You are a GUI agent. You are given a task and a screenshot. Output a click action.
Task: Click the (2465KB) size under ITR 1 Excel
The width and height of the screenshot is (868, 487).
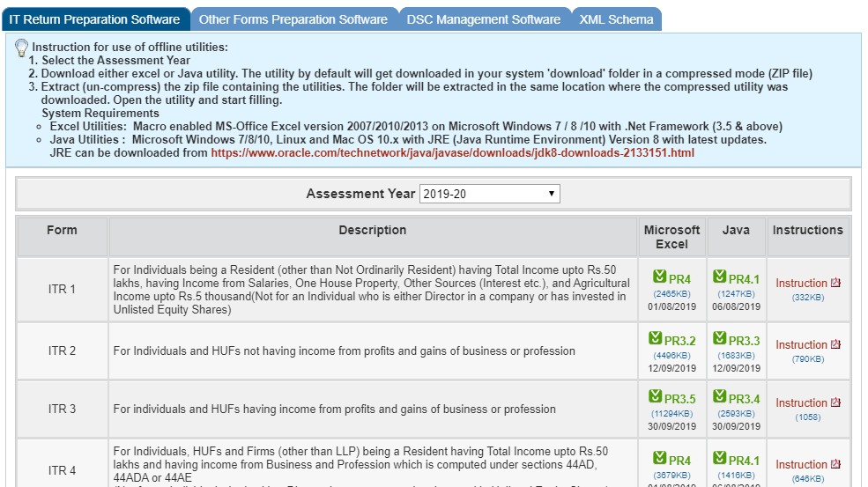click(672, 294)
